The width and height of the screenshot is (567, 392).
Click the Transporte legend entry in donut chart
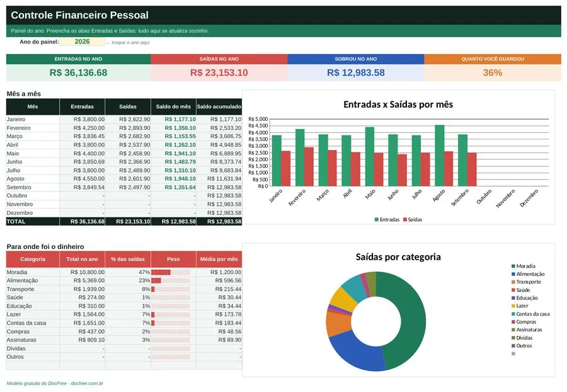pos(526,282)
